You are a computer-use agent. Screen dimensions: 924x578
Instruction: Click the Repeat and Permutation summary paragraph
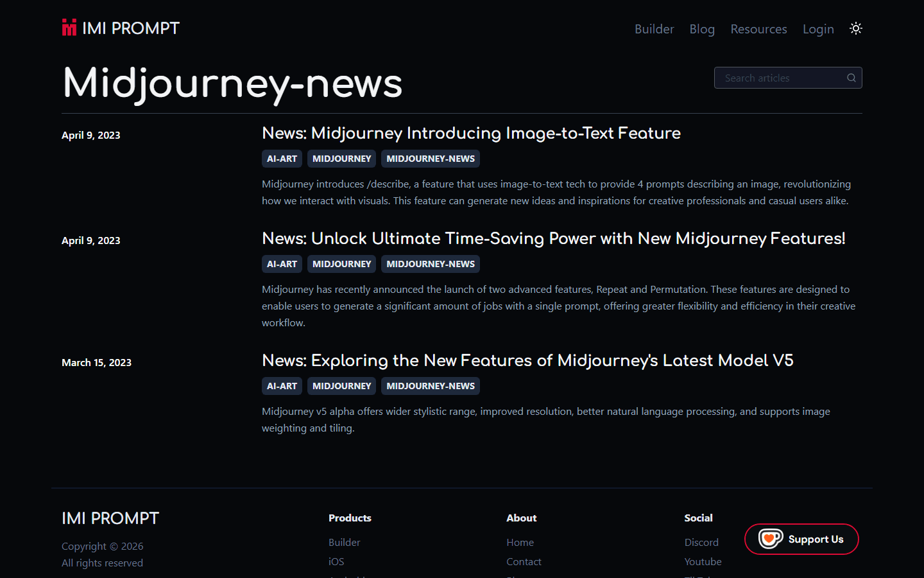558,306
